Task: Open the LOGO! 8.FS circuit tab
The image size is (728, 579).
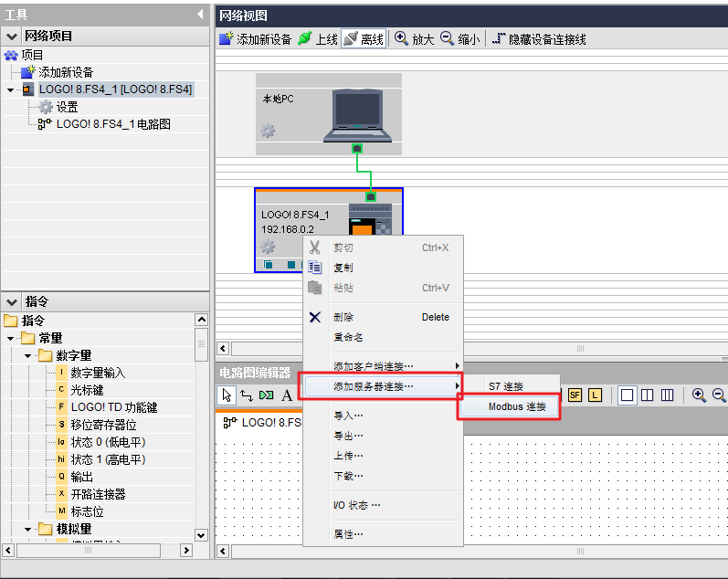Action: tap(262, 423)
